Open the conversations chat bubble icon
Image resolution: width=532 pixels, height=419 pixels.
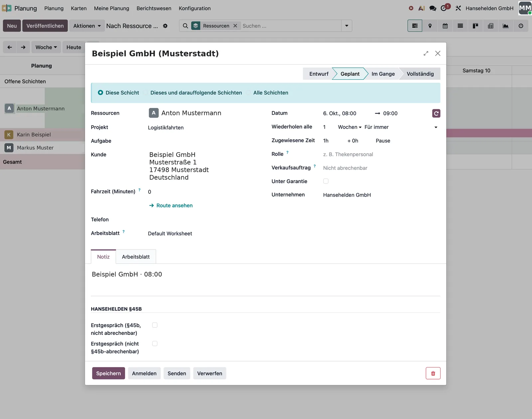pyautogui.click(x=433, y=8)
